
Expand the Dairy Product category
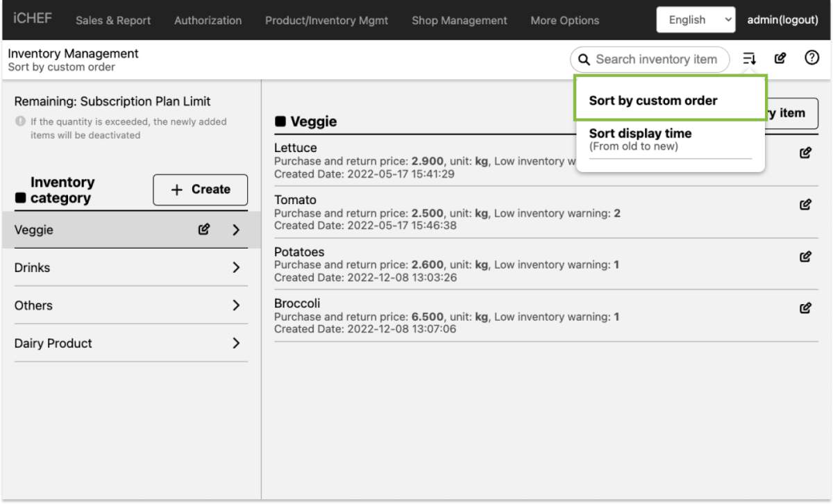click(x=235, y=343)
